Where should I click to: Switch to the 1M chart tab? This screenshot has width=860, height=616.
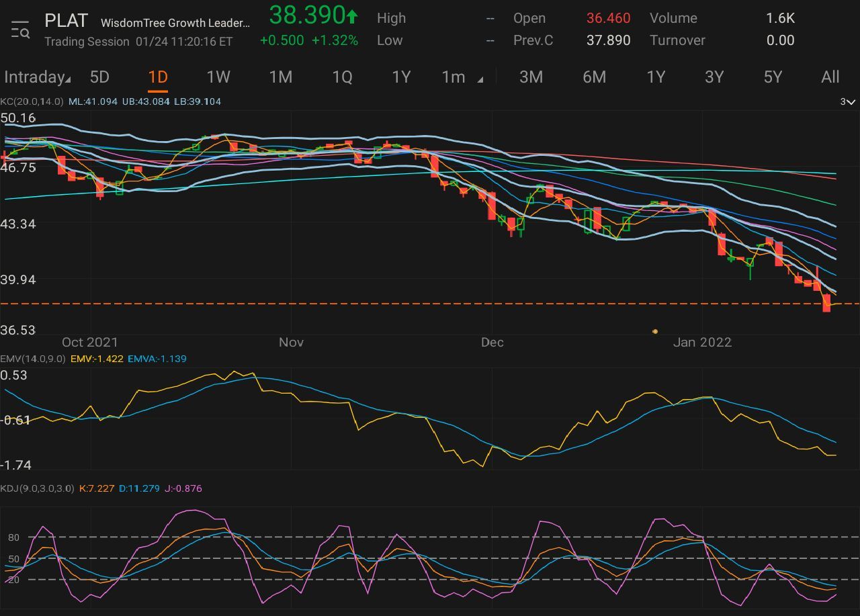(x=280, y=77)
